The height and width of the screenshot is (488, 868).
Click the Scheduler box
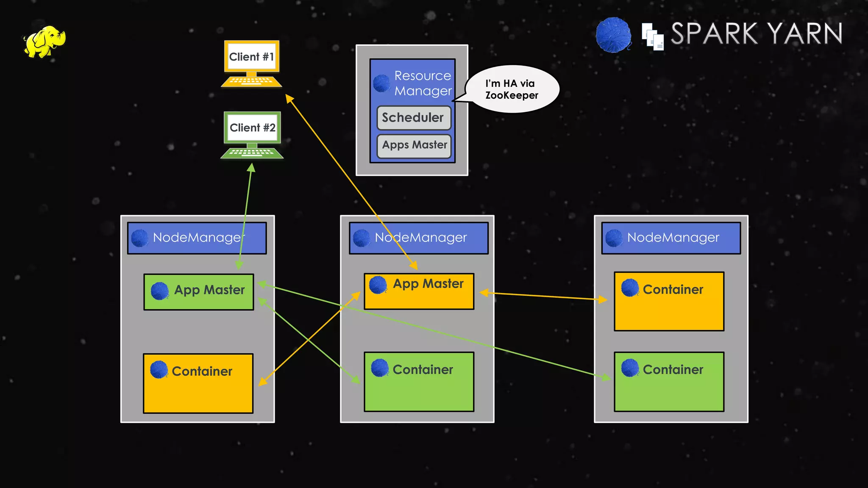(413, 117)
